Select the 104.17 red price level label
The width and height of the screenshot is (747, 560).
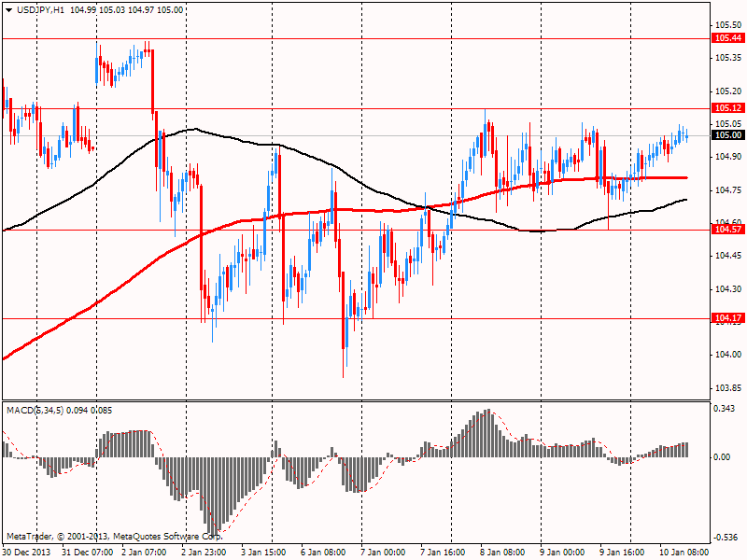tap(728, 318)
